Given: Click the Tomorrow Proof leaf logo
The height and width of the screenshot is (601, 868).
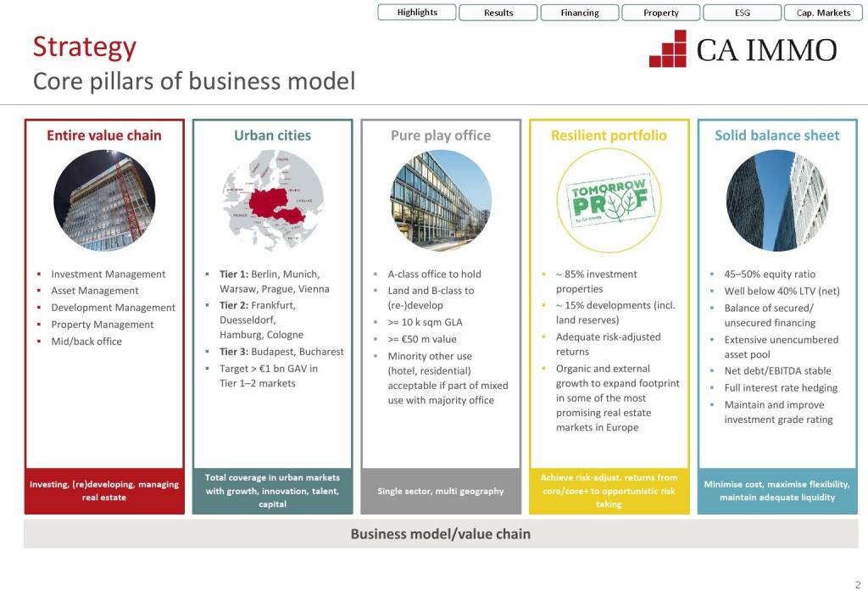Looking at the screenshot, I should pos(609,201).
